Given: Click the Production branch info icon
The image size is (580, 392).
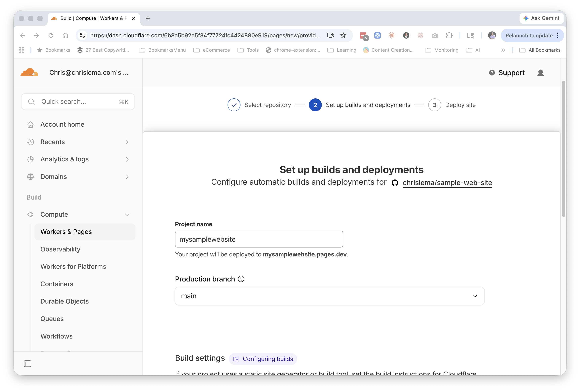Looking at the screenshot, I should click(241, 279).
